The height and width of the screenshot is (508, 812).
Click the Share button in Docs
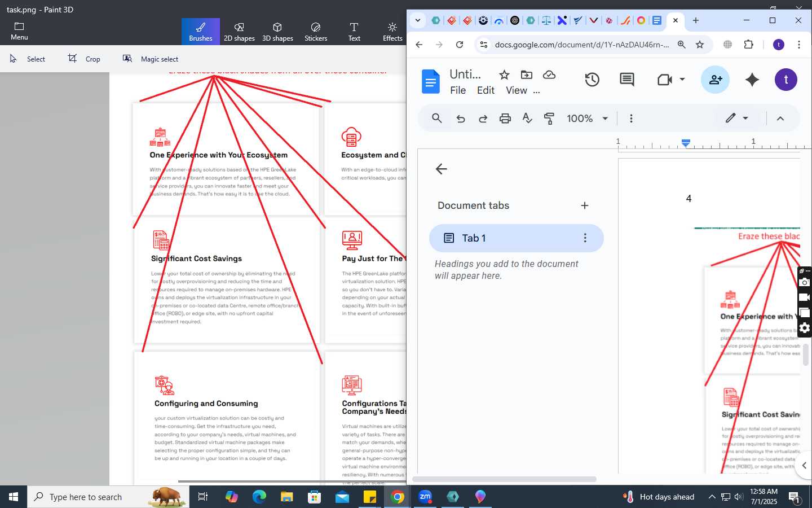point(715,80)
